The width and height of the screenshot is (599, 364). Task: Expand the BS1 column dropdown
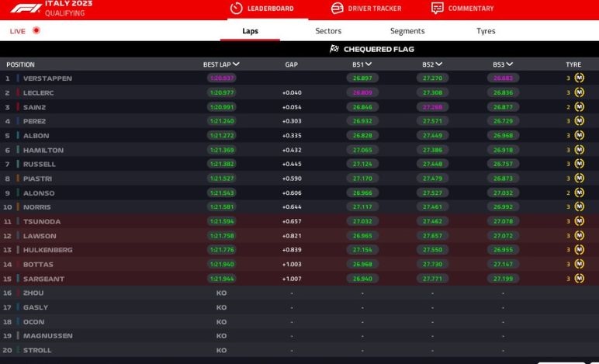tap(369, 64)
